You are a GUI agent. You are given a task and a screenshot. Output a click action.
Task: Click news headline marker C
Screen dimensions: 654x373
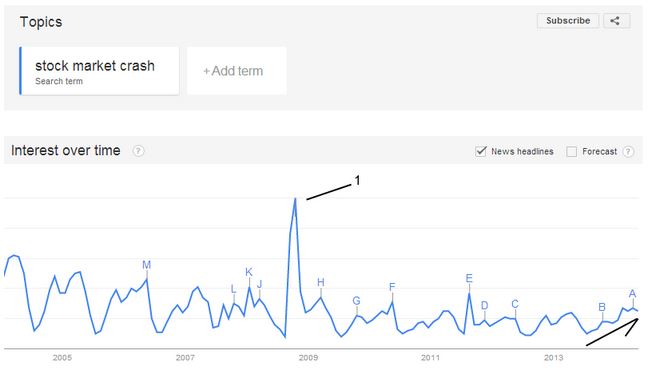coord(515,304)
